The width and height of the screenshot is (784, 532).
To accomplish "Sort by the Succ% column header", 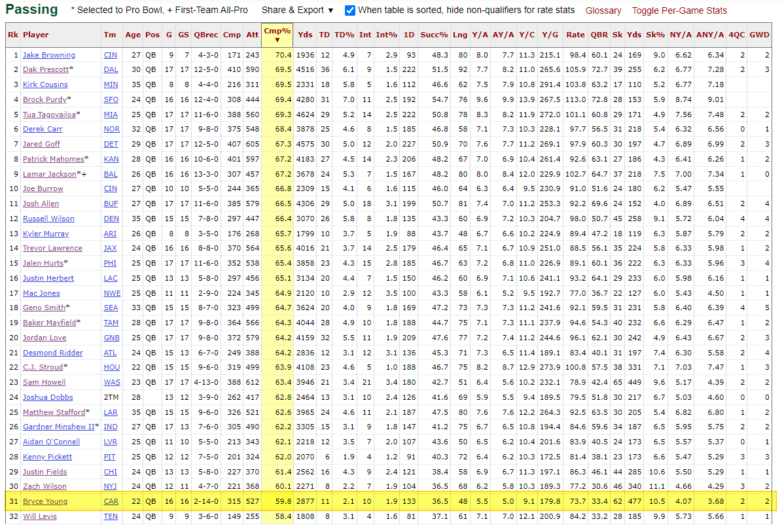I will [434, 35].
